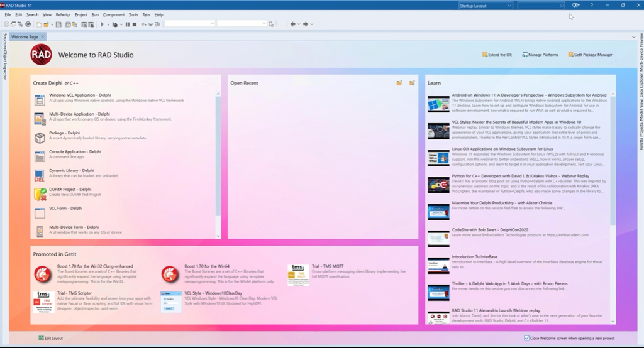Click the TMS MQTT trial icon
The width and height of the screenshot is (644, 348).
[x=298, y=275]
